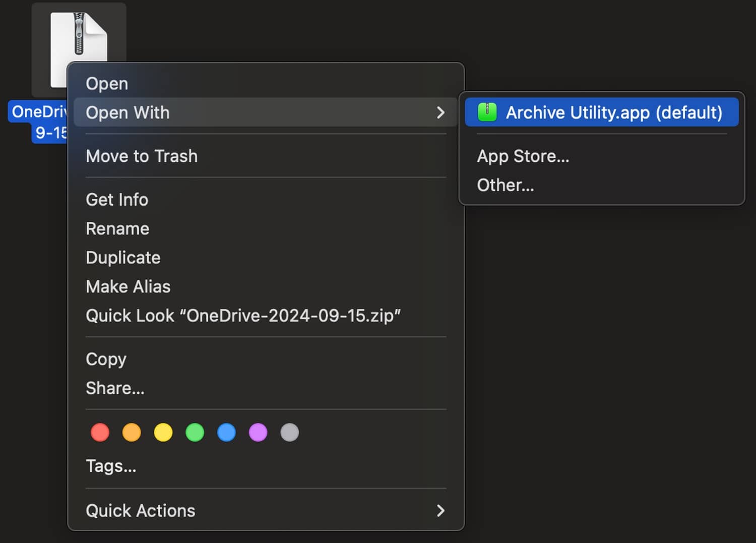This screenshot has height=543, width=756.
Task: Apply the blue color tag
Action: (x=226, y=433)
